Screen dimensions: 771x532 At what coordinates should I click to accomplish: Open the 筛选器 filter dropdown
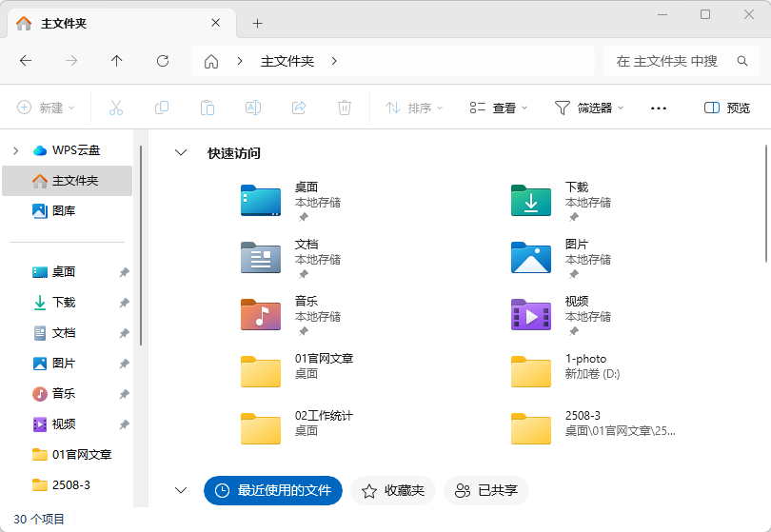click(589, 108)
